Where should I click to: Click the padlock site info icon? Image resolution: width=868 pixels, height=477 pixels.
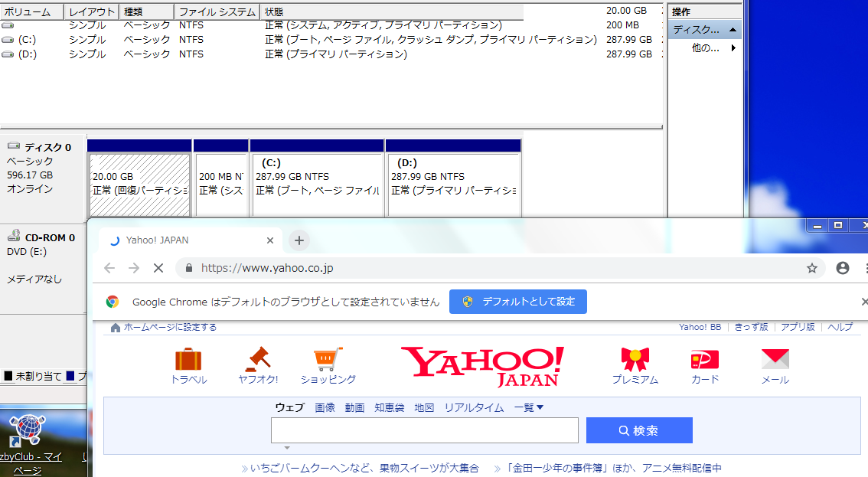(189, 268)
